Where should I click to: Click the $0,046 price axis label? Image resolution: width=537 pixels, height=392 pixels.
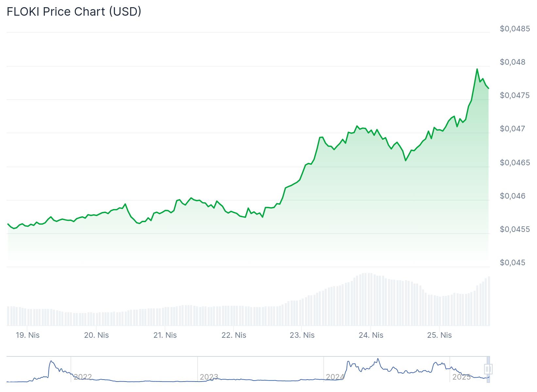pos(513,196)
